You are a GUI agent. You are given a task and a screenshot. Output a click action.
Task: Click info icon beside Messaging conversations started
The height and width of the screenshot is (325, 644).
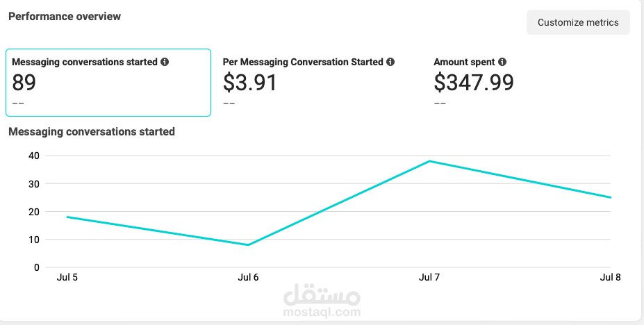165,62
